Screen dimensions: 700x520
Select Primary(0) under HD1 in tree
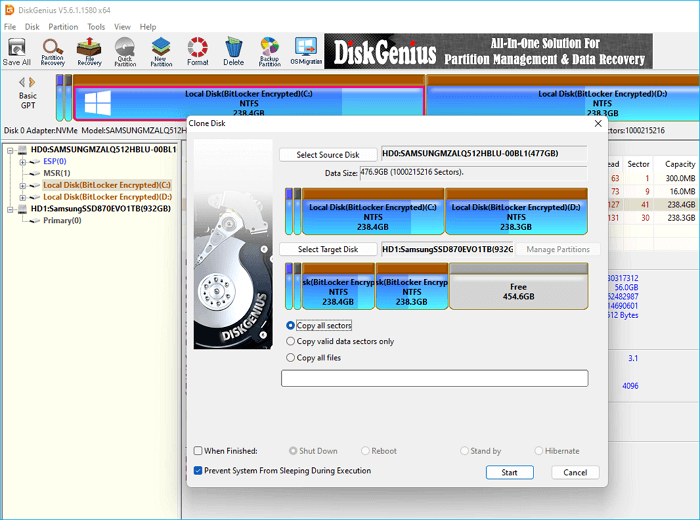point(62,220)
